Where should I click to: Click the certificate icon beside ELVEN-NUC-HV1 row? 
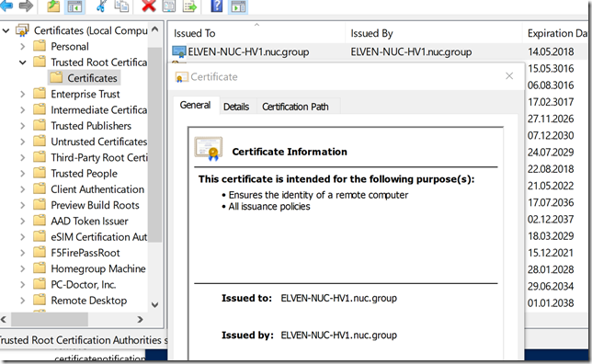[x=178, y=51]
